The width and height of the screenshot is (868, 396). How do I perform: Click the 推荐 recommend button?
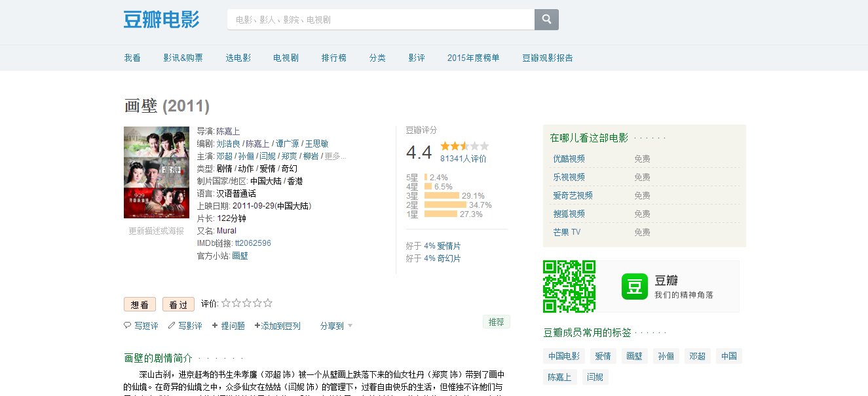pyautogui.click(x=496, y=322)
